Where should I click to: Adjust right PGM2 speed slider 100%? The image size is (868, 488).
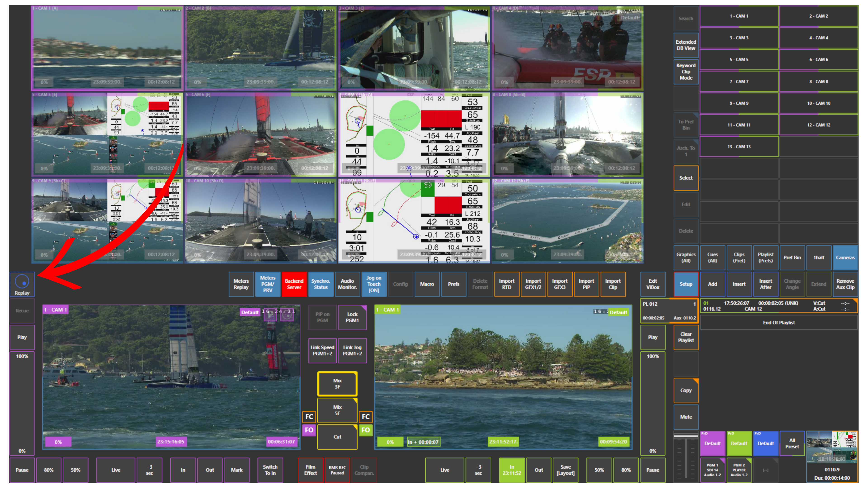pos(653,403)
